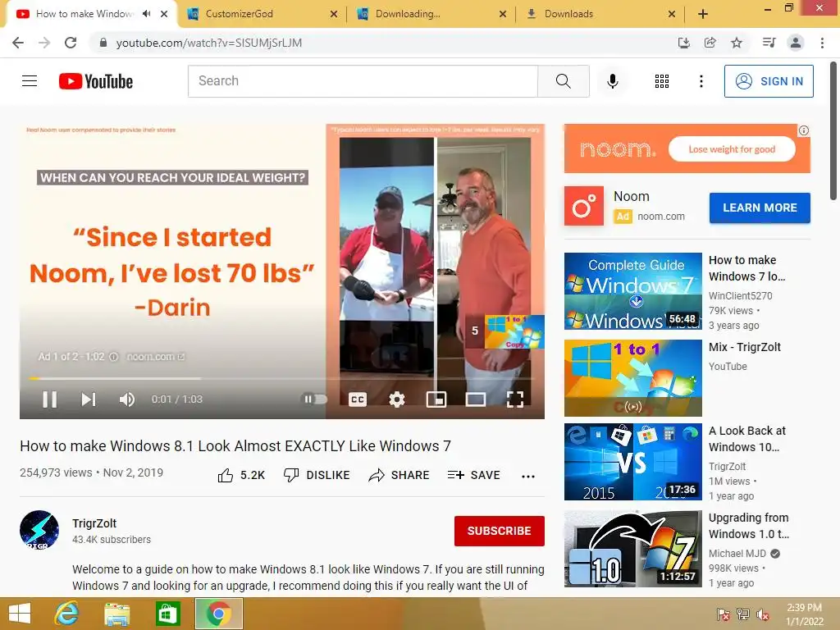Viewport: 840px width, 630px height.
Task: Start voice search with the microphone
Action: click(x=612, y=81)
